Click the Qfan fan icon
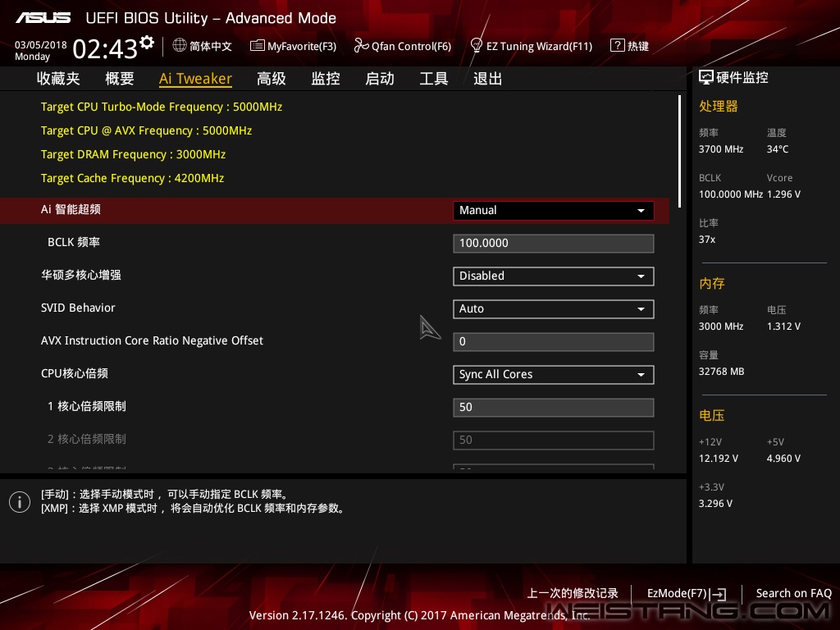 [361, 46]
